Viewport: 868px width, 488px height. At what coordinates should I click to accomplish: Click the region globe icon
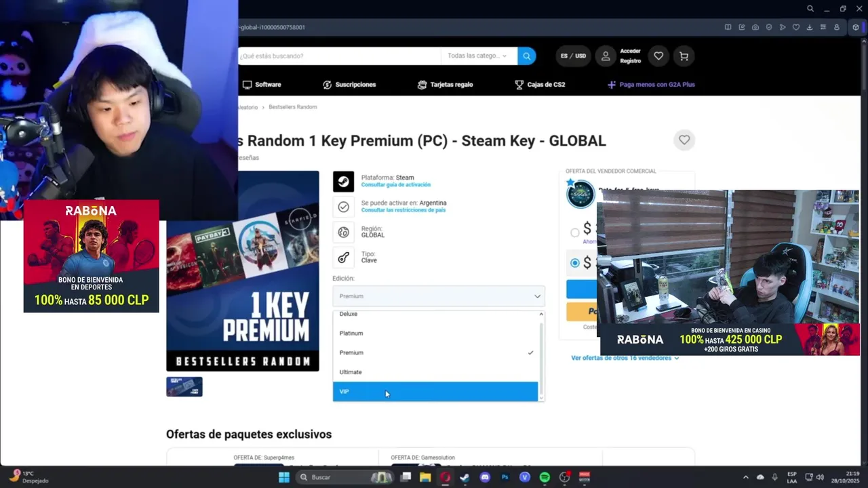(x=343, y=232)
